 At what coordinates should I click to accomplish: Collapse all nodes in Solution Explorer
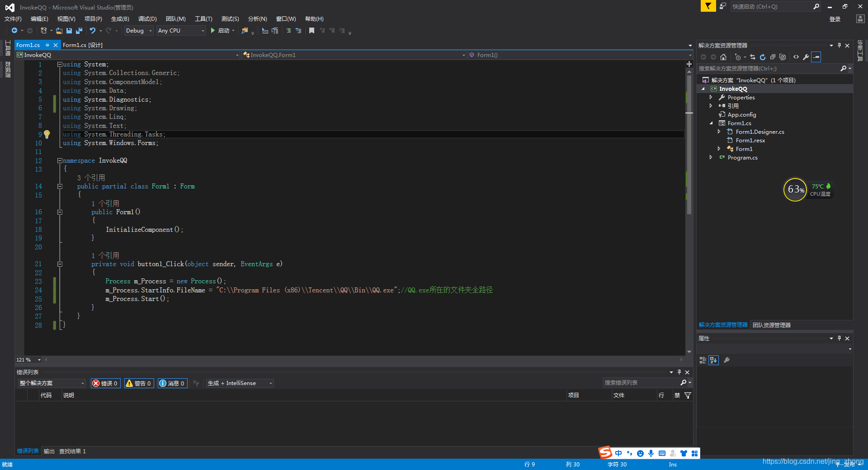pos(773,57)
